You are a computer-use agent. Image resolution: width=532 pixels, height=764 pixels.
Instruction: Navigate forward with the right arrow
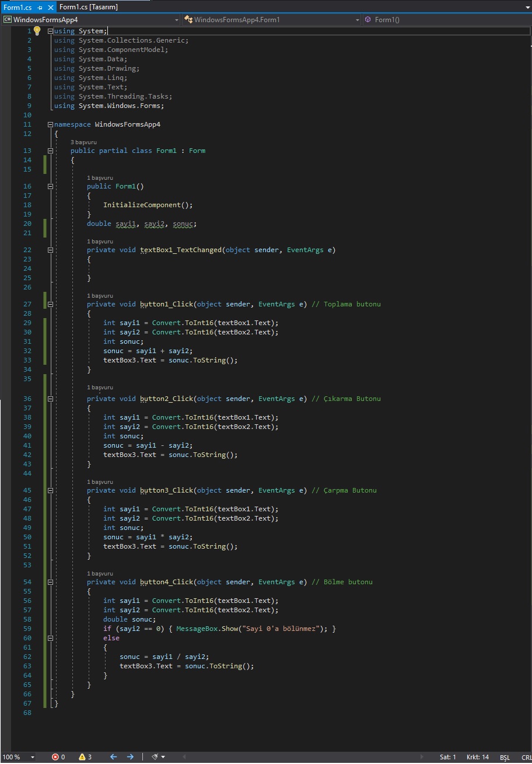coord(130,757)
